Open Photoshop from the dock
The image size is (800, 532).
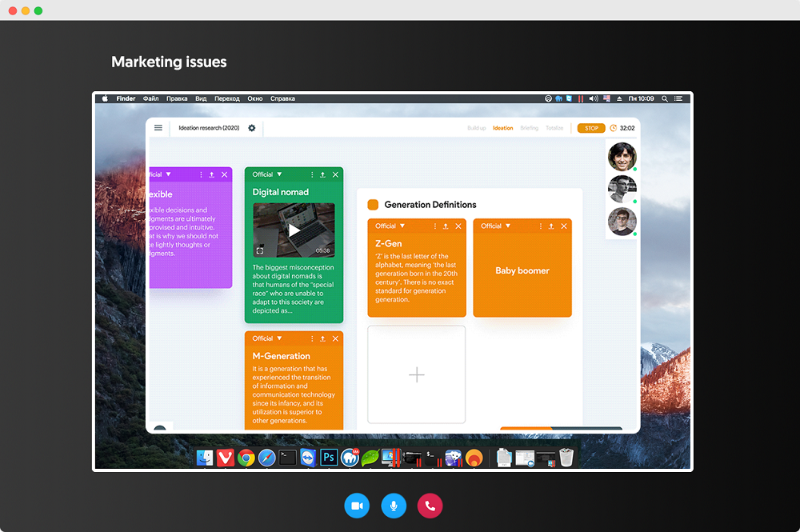[329, 458]
